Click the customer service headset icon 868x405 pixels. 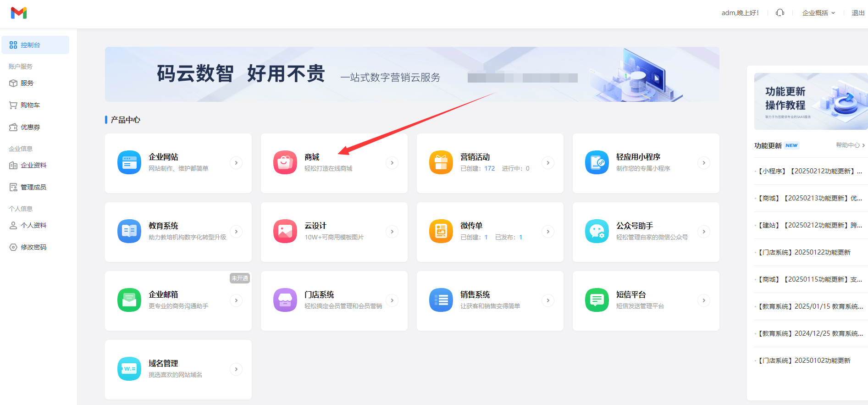point(780,13)
